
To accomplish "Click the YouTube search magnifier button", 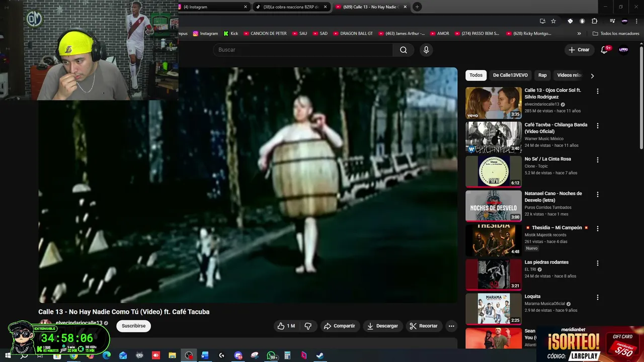I will [x=404, y=50].
